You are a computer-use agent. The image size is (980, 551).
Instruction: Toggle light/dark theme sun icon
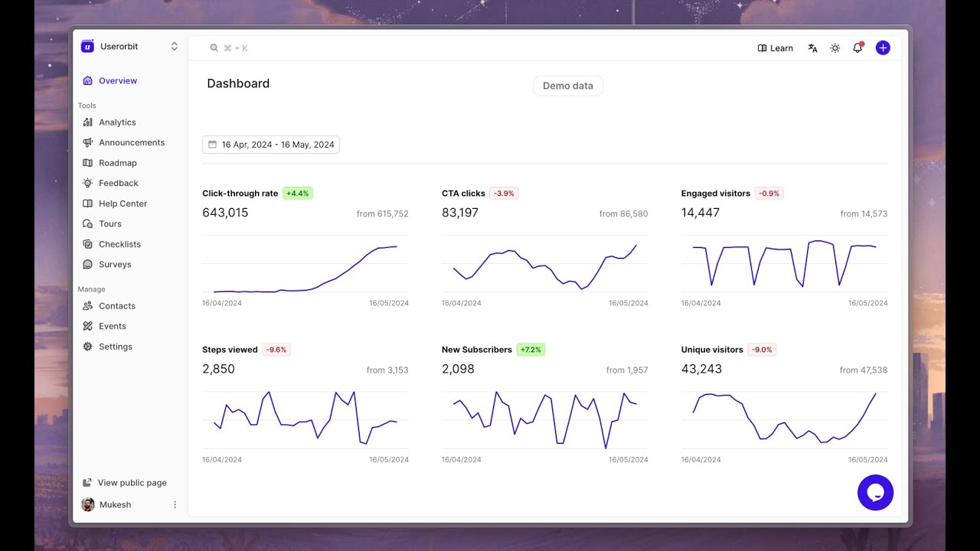point(835,48)
